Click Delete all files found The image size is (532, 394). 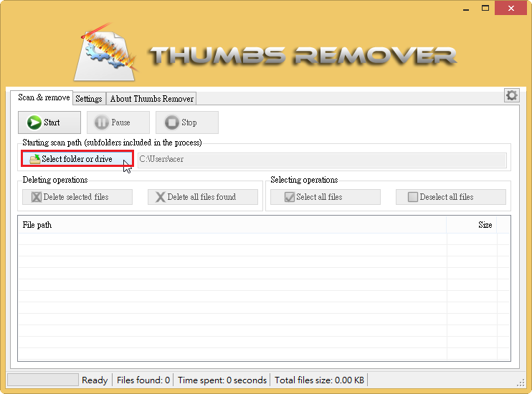pyautogui.click(x=202, y=197)
